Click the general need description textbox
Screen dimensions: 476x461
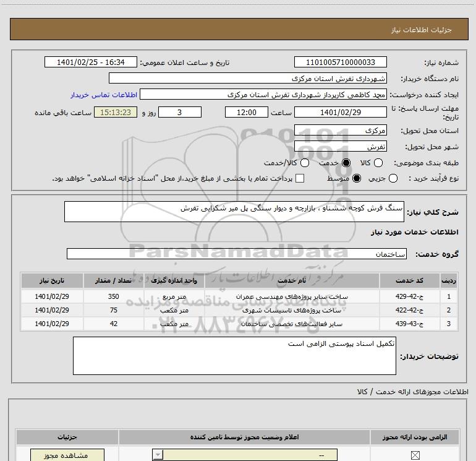pyautogui.click(x=234, y=212)
